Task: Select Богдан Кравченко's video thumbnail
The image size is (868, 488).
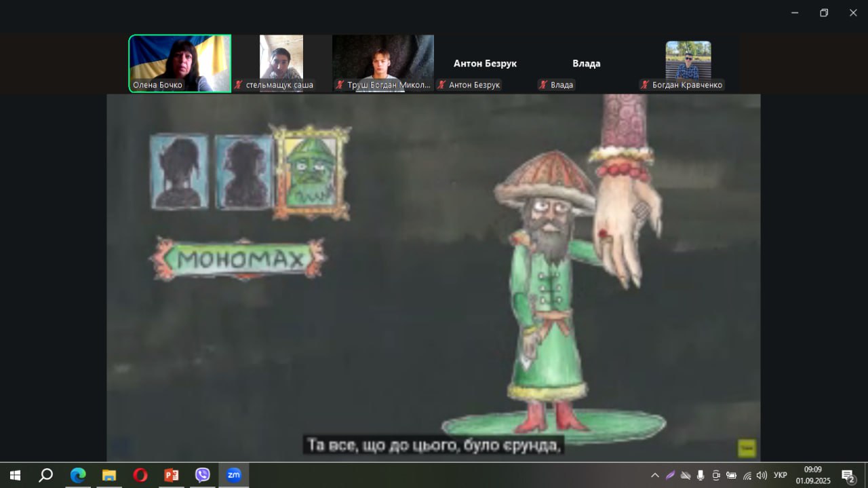Action: [688, 63]
